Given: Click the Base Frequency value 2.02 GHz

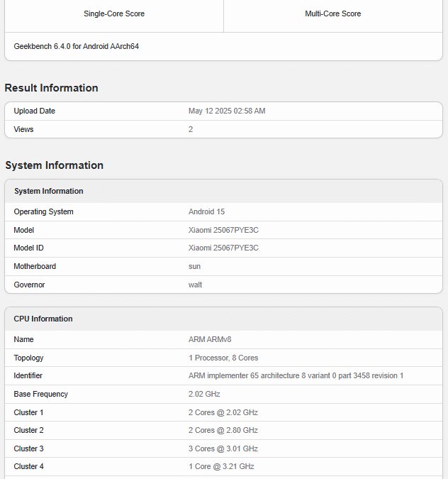Looking at the screenshot, I should coord(206,394).
